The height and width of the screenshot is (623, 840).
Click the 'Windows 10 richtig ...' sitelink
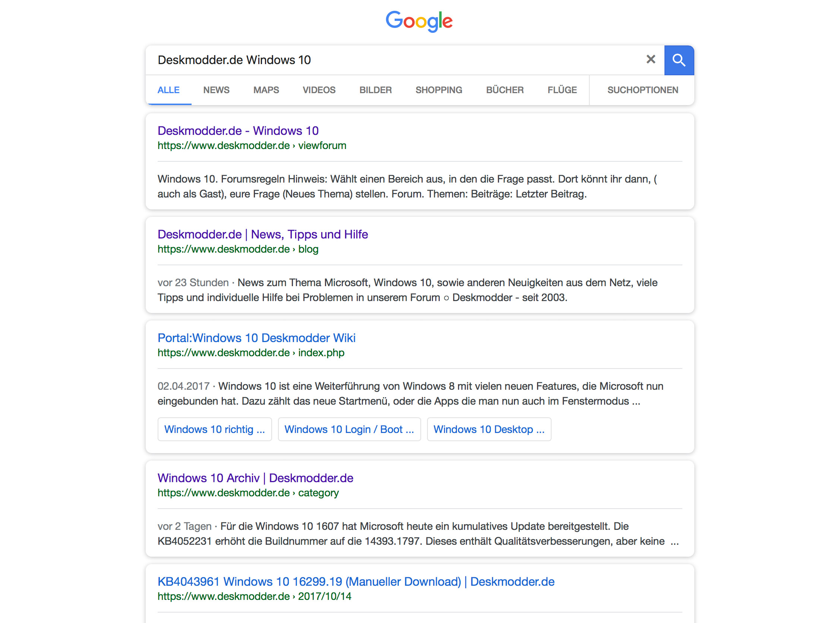point(215,430)
